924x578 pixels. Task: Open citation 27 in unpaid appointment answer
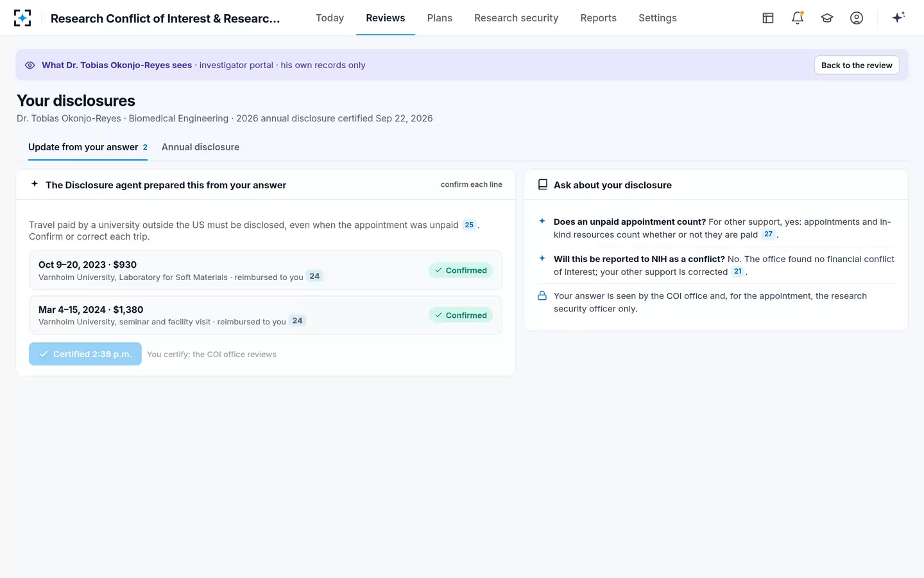tap(768, 234)
